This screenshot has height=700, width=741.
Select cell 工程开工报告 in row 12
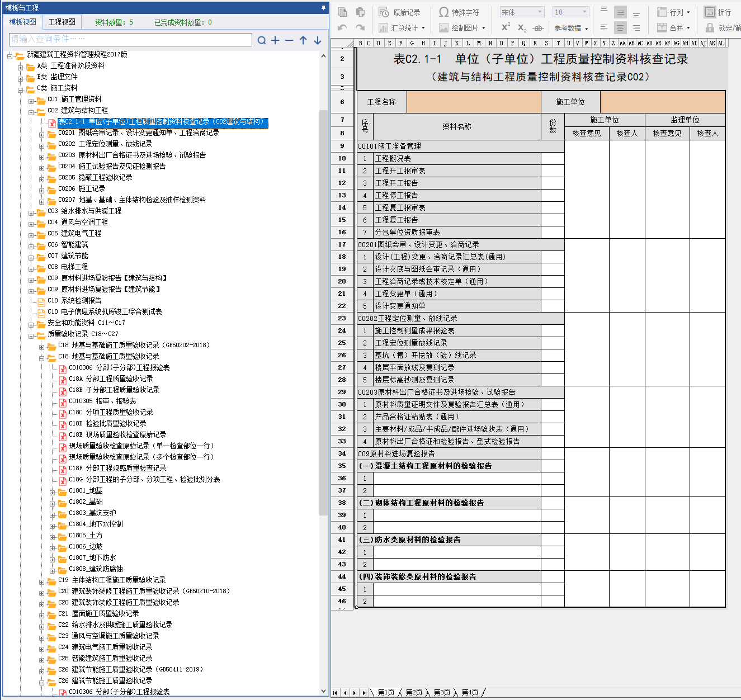click(457, 183)
